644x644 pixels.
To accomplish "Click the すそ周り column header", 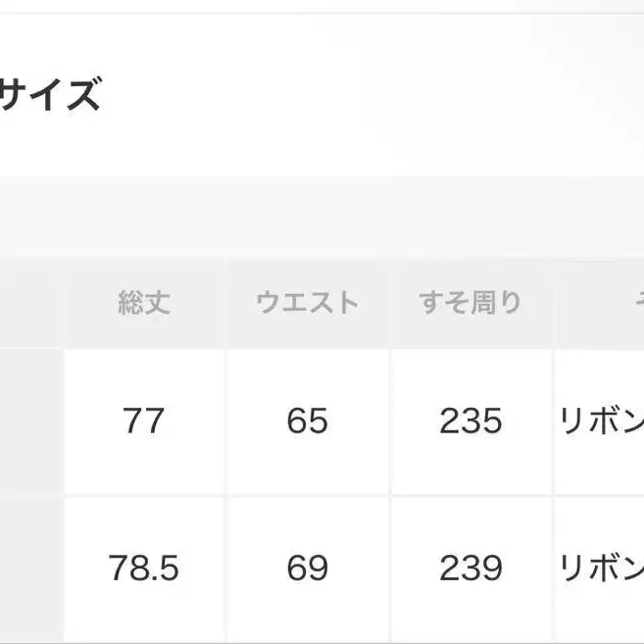I will coord(471,303).
